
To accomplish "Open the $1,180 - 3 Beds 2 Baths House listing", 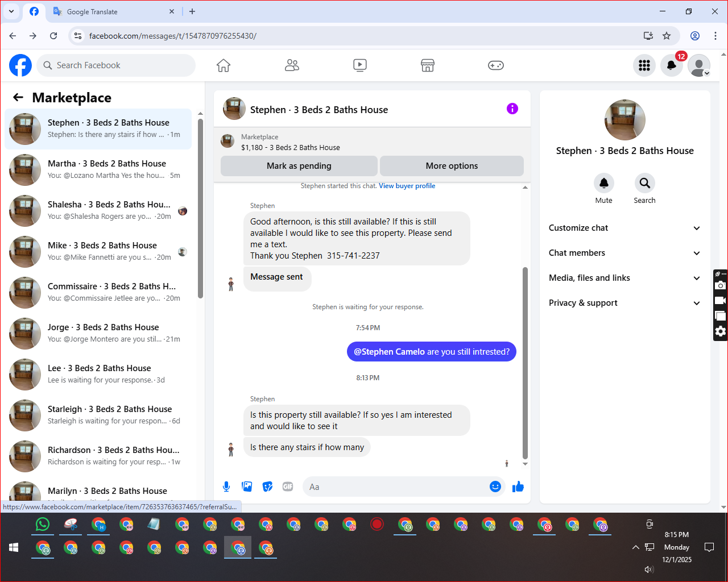I will coord(291,147).
